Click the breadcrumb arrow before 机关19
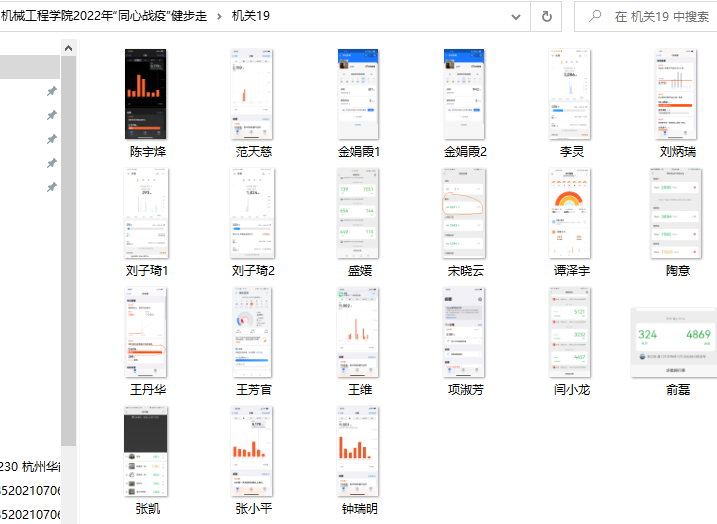This screenshot has width=717, height=524. tap(219, 16)
